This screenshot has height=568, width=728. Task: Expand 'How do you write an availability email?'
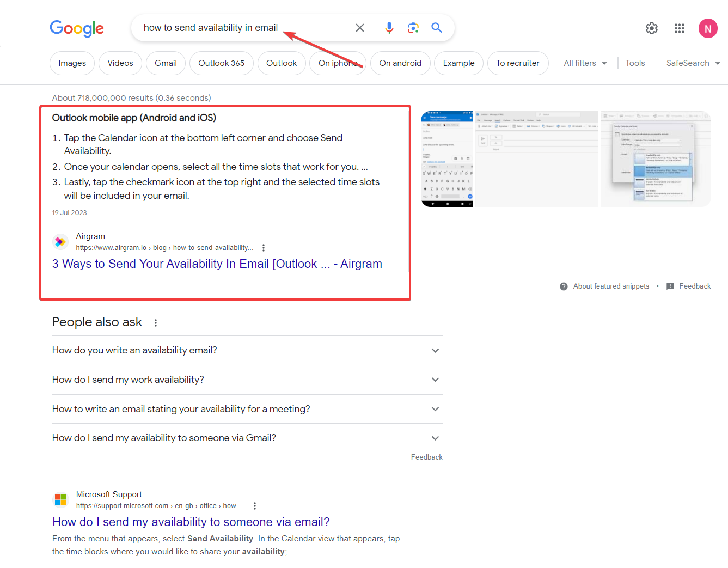247,351
